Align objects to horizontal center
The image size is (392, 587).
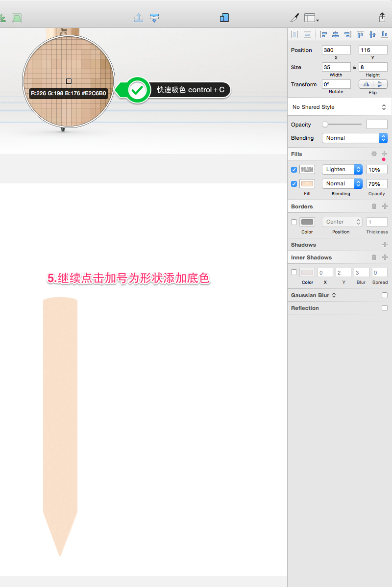336,35
